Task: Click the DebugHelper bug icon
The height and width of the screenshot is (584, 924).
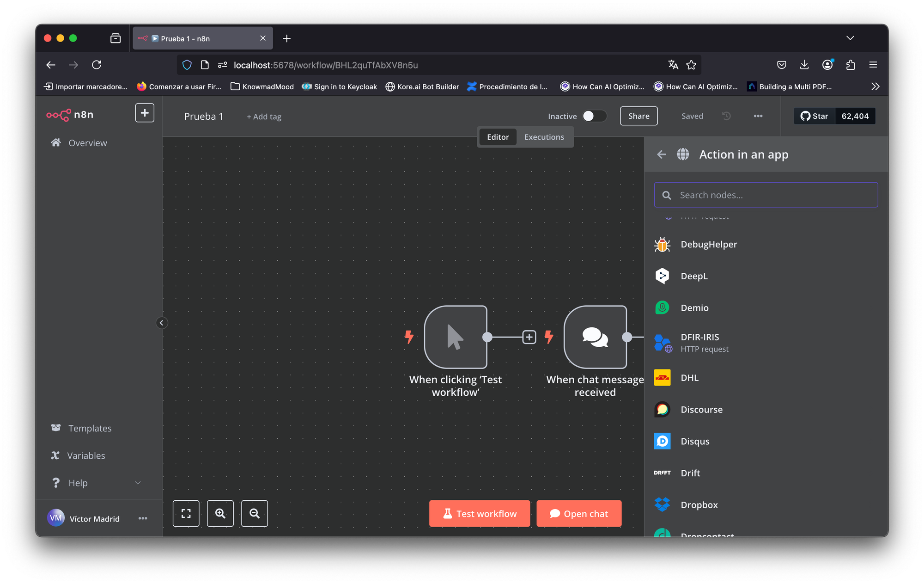Action: click(662, 245)
